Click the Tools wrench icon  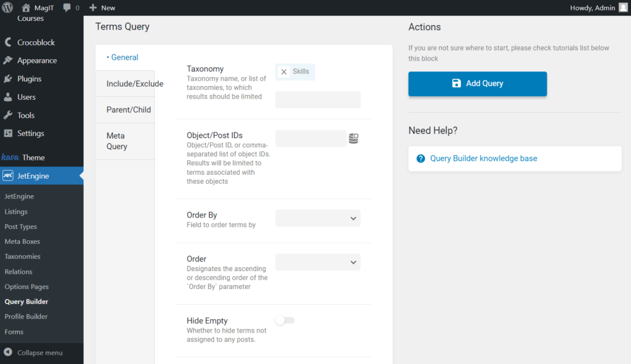(7, 115)
